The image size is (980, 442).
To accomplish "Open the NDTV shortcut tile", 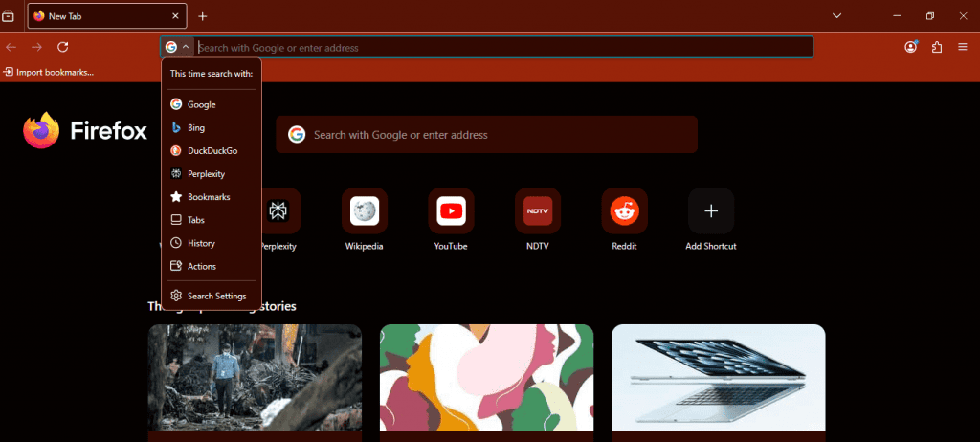I will coord(538,211).
